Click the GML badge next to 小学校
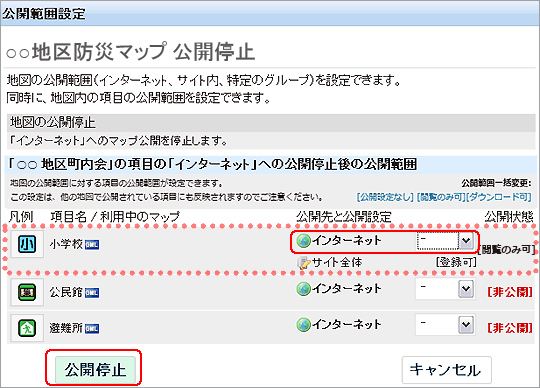 pyautogui.click(x=92, y=245)
